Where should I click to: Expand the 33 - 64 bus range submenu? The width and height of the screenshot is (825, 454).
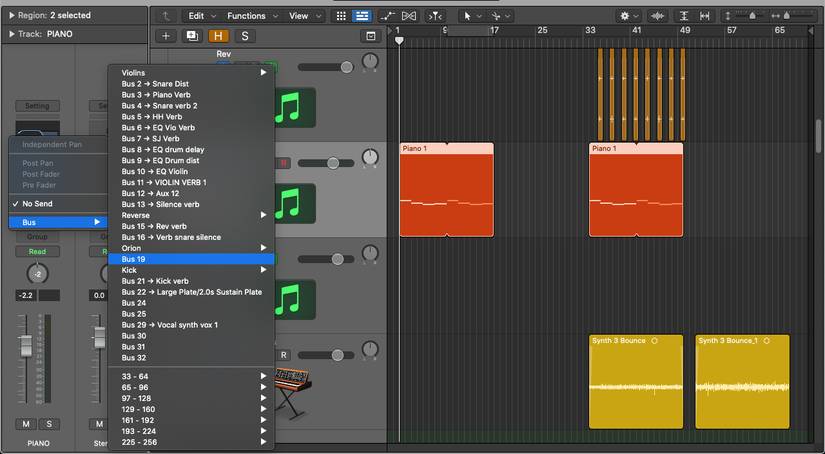[x=192, y=376]
